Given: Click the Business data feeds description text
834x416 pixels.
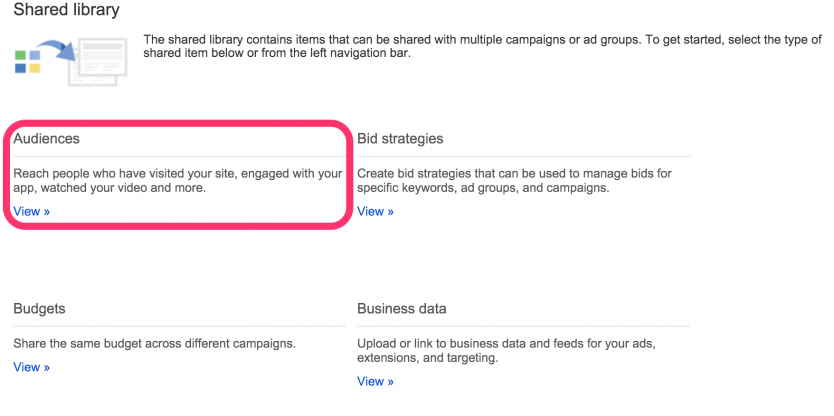Looking at the screenshot, I should tap(506, 350).
